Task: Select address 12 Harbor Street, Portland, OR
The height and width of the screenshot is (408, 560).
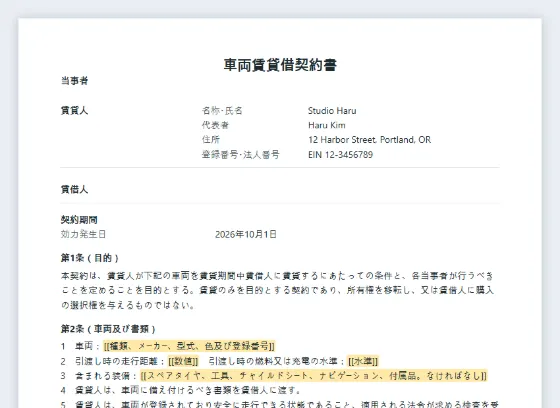Action: 369,140
